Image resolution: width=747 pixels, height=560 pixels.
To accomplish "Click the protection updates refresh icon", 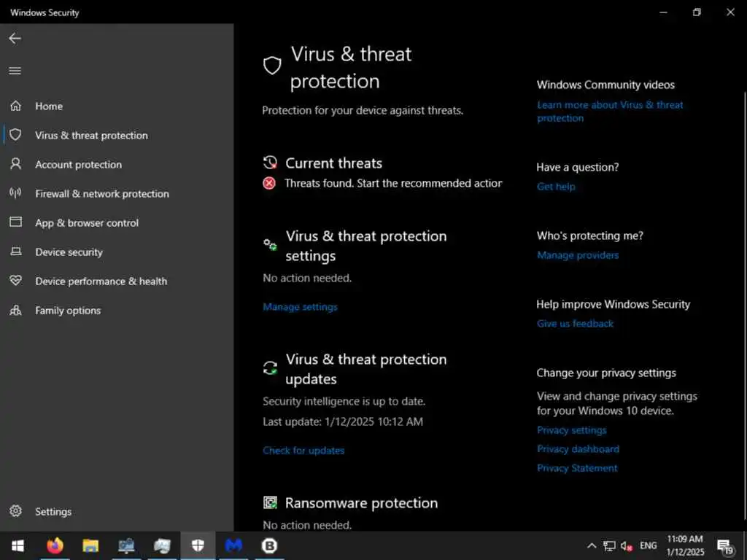I will 270,367.
